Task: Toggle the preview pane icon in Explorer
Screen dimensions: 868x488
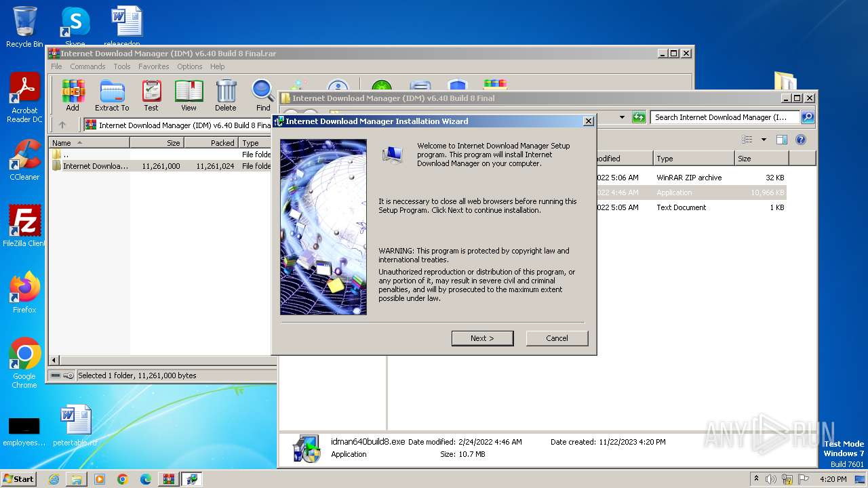Action: 782,140
